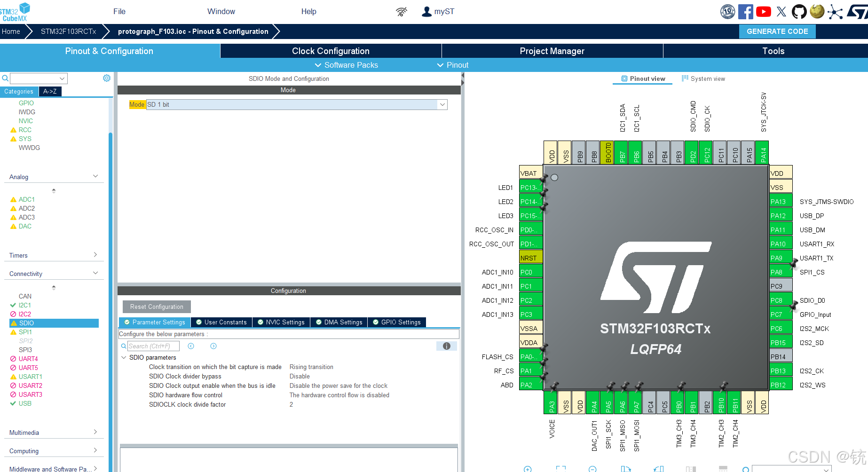Switch to System view

pyautogui.click(x=703, y=79)
